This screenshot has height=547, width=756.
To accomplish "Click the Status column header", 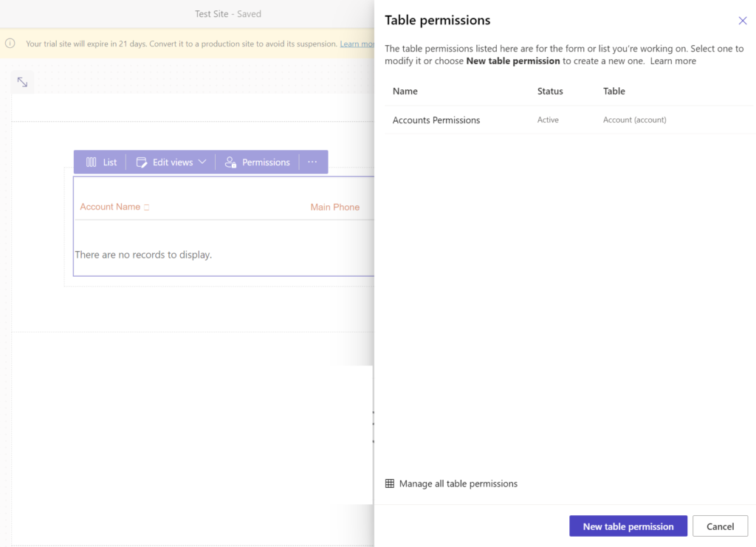I will click(x=549, y=91).
